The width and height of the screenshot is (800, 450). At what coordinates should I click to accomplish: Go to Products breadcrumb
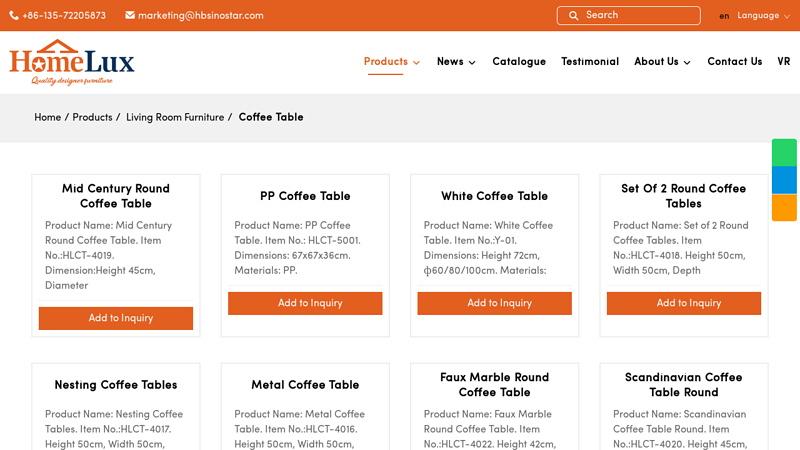point(92,117)
